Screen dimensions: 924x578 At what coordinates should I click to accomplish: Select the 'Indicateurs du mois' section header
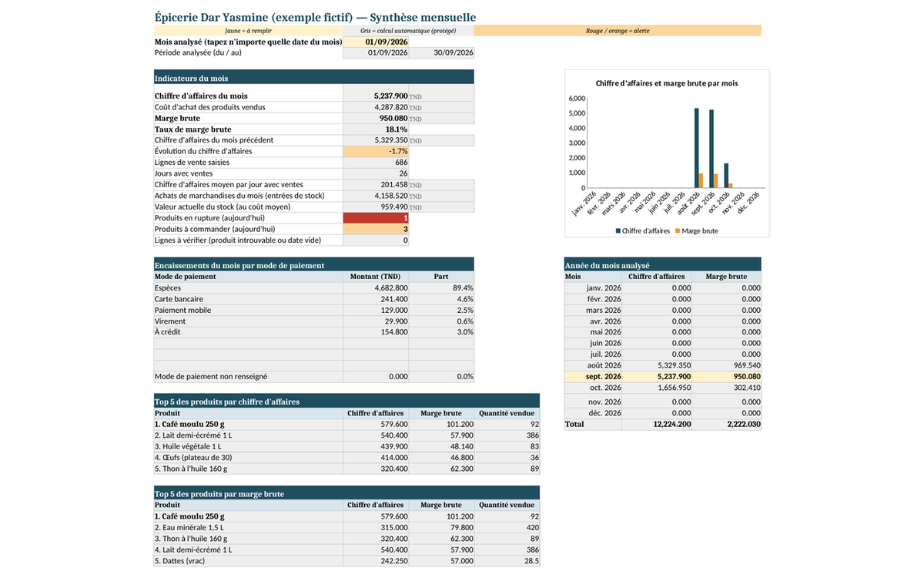(x=314, y=77)
